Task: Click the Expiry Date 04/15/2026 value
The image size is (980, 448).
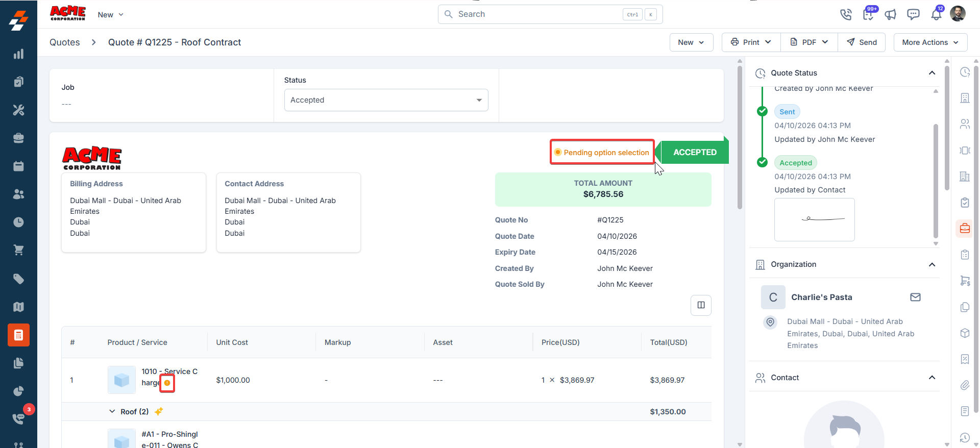Action: pyautogui.click(x=617, y=252)
